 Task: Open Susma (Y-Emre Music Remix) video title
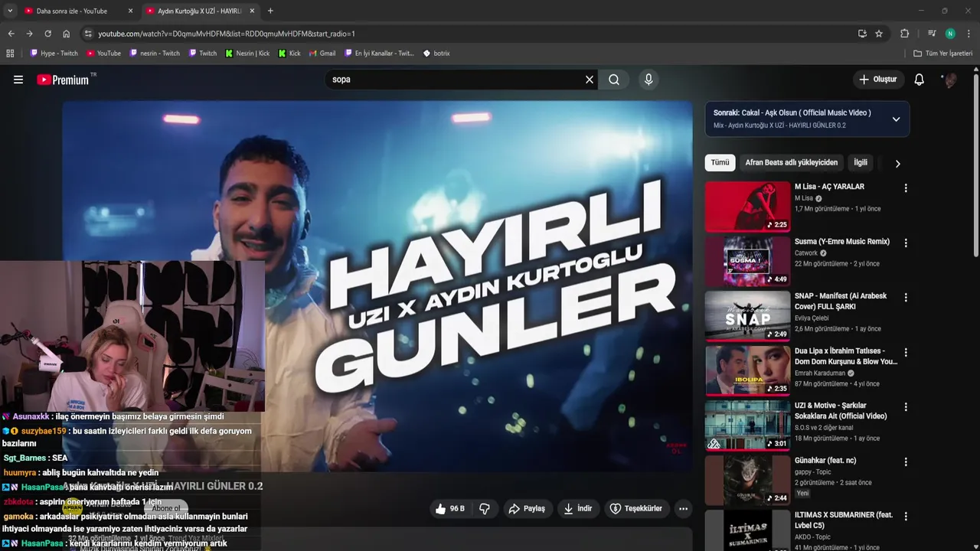pos(842,242)
